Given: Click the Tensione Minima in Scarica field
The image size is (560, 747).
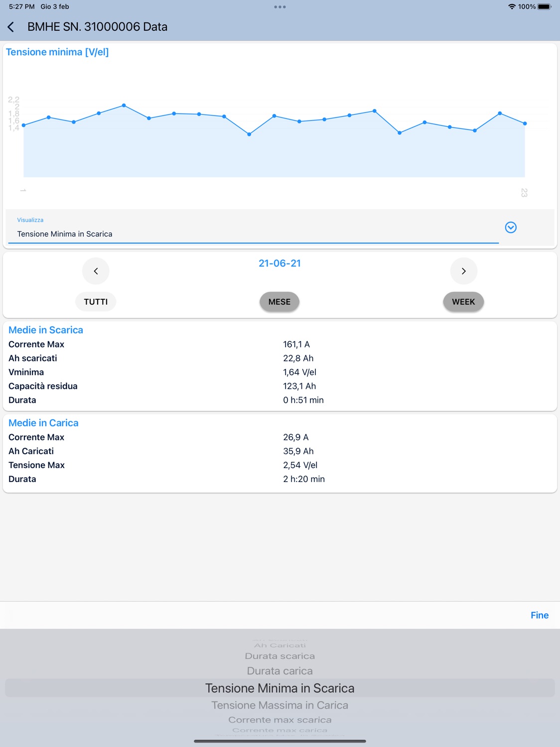Looking at the screenshot, I should click(253, 234).
